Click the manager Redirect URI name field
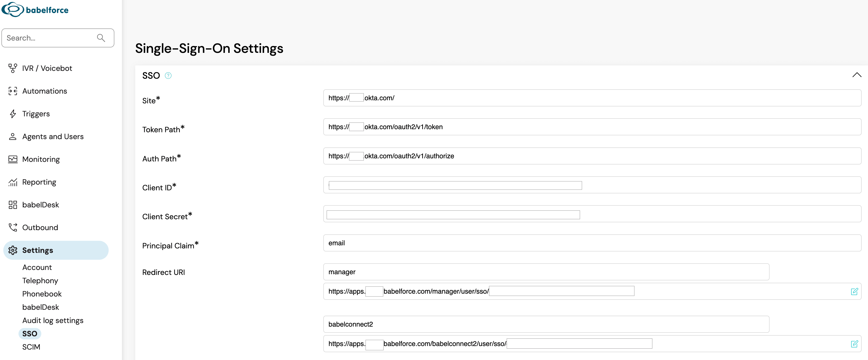 pyautogui.click(x=546, y=272)
